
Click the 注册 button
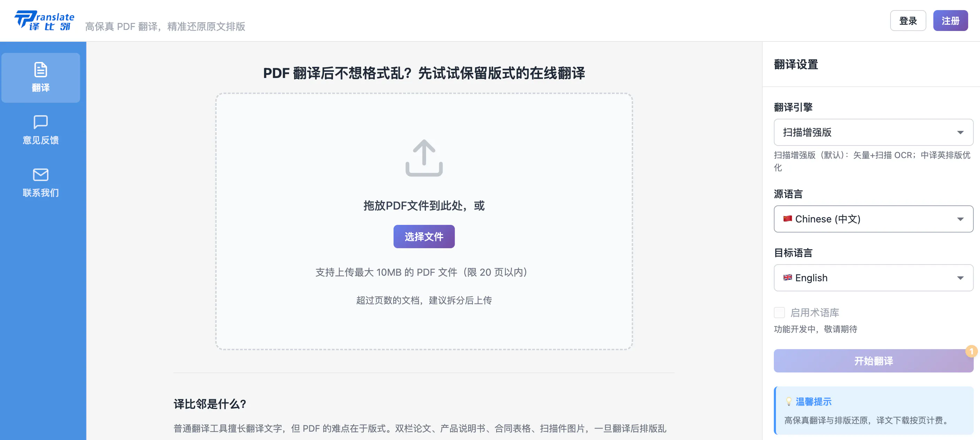coord(950,21)
